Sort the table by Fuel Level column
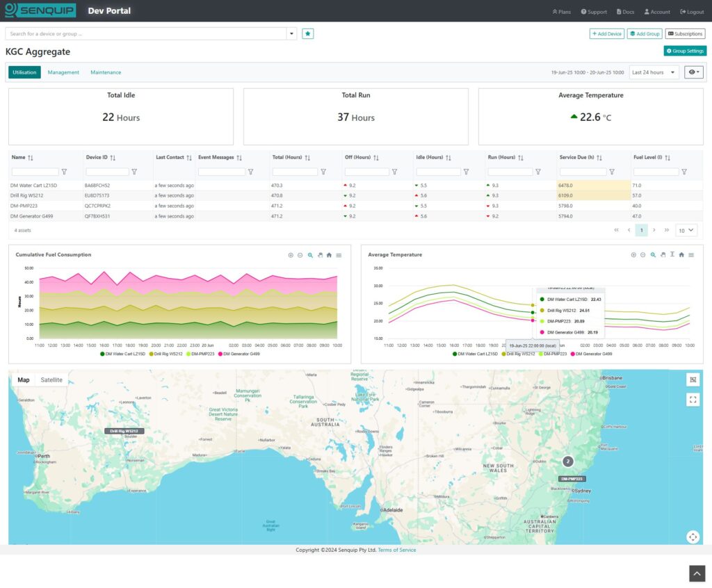This screenshot has height=588, width=712. coord(667,158)
